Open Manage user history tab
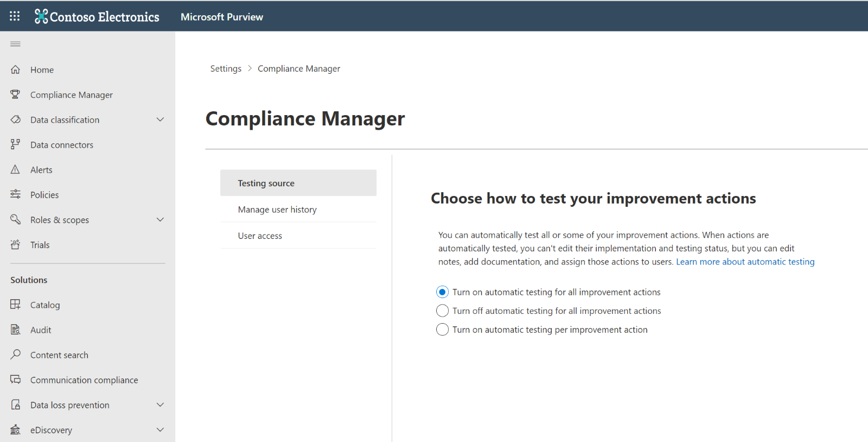Image resolution: width=868 pixels, height=442 pixels. (298, 210)
